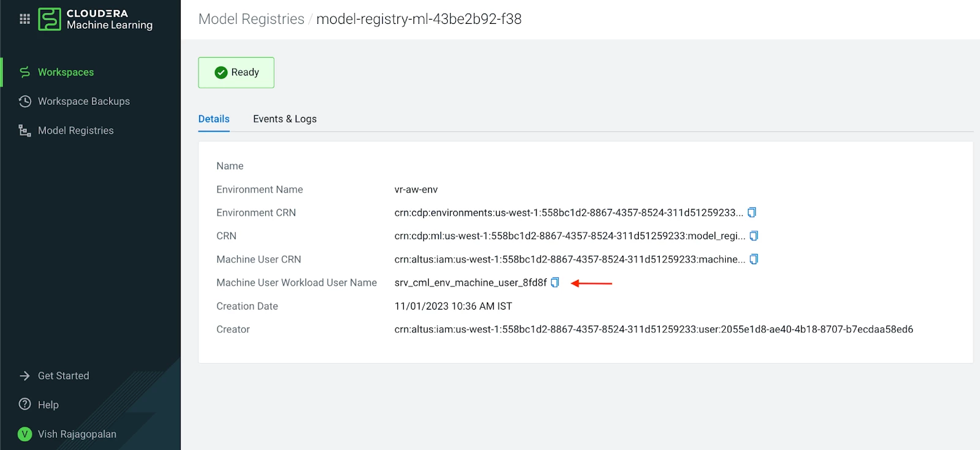
Task: Open the app switcher grid icon
Action: click(24, 19)
